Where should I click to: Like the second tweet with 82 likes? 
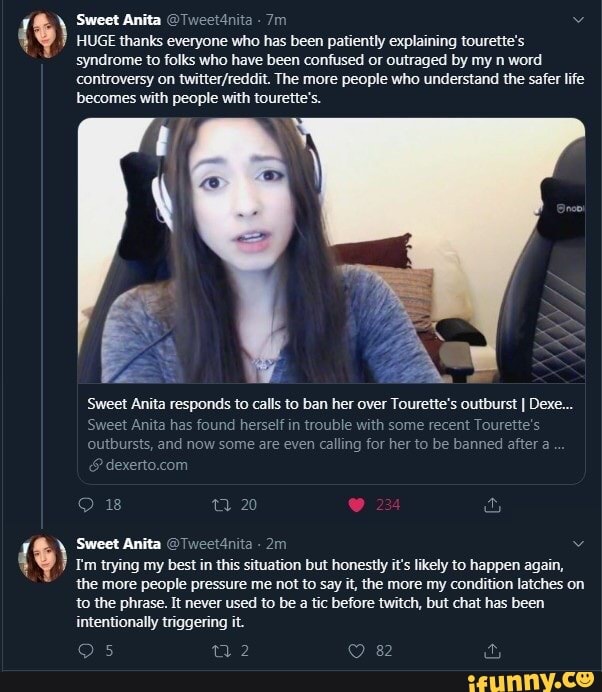point(356,652)
